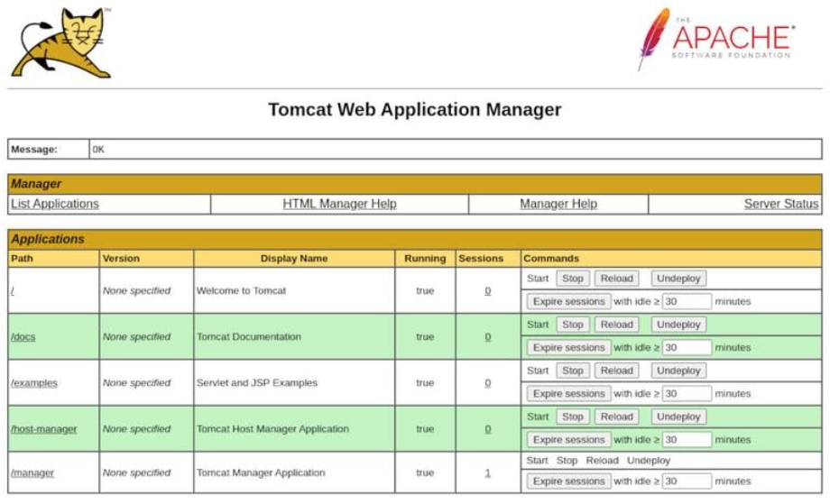This screenshot has height=504, width=830.
Task: Expire sessions for Tomcat Host Manager
Action: (568, 439)
